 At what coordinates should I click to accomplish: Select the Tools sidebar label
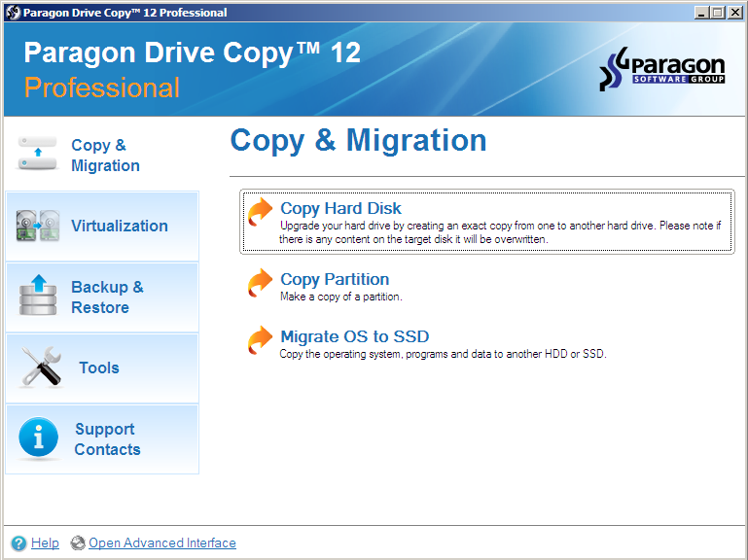point(99,367)
